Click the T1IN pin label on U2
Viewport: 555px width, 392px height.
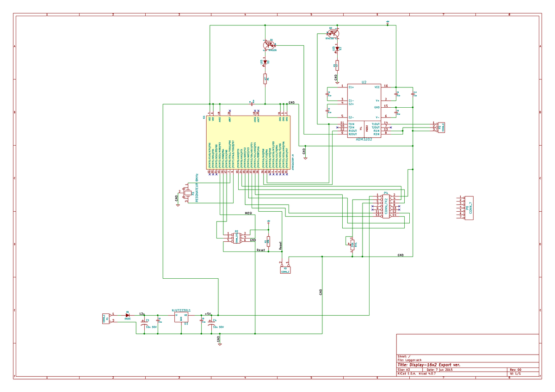[351, 124]
